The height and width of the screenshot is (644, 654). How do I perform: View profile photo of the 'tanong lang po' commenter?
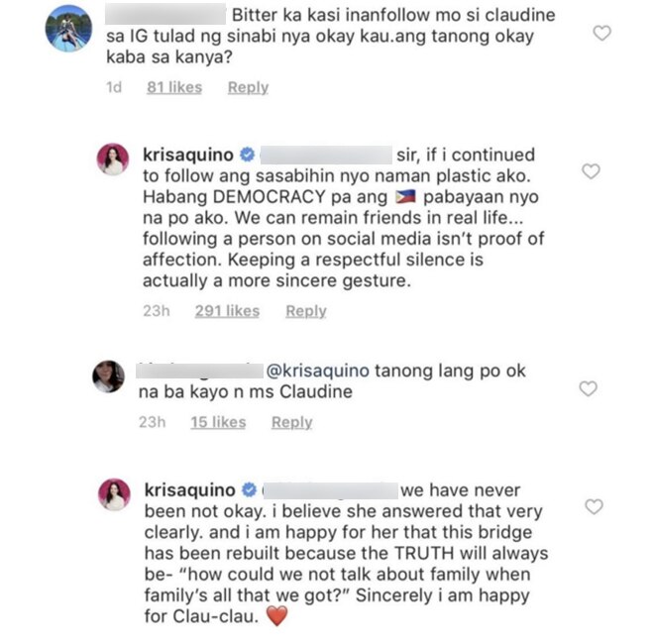point(108,376)
